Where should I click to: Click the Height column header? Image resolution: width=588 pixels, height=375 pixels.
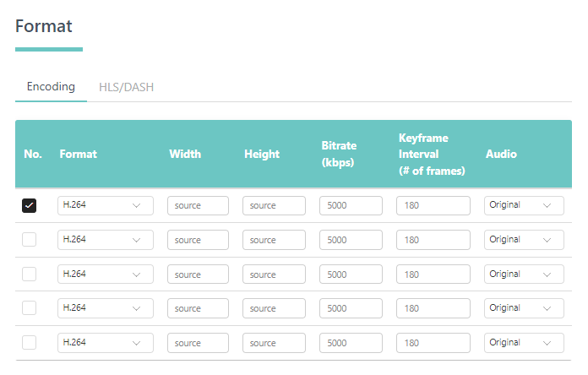[x=262, y=154]
